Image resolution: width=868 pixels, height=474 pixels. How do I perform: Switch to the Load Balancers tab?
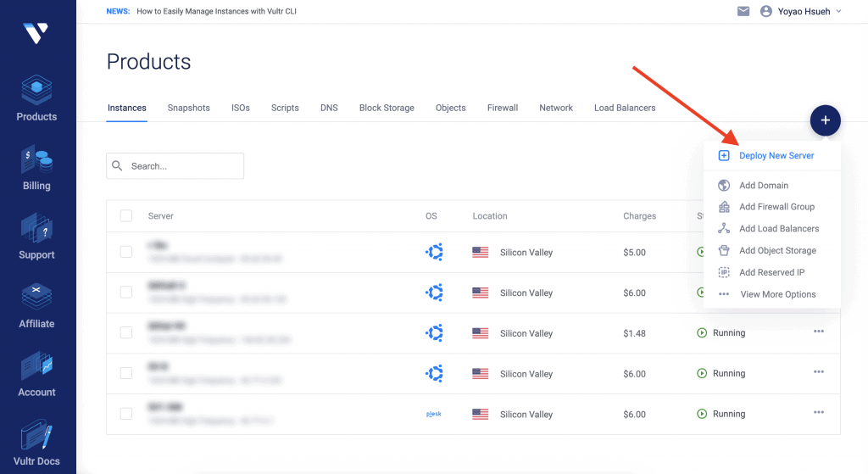[x=624, y=108]
